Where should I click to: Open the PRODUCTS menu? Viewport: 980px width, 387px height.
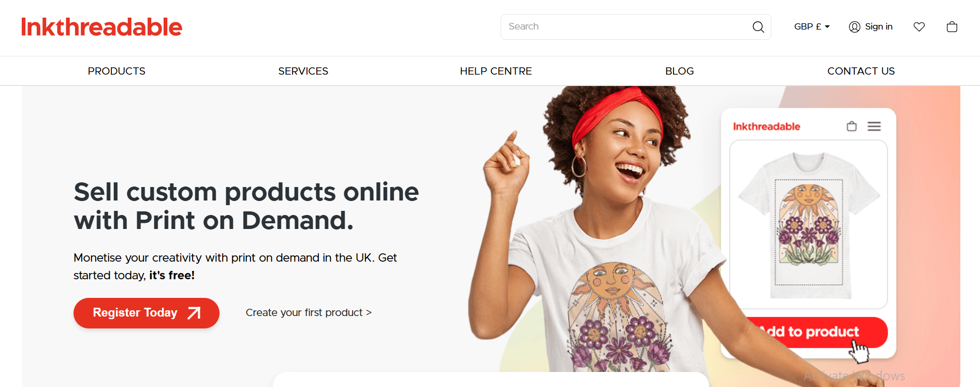(x=116, y=71)
